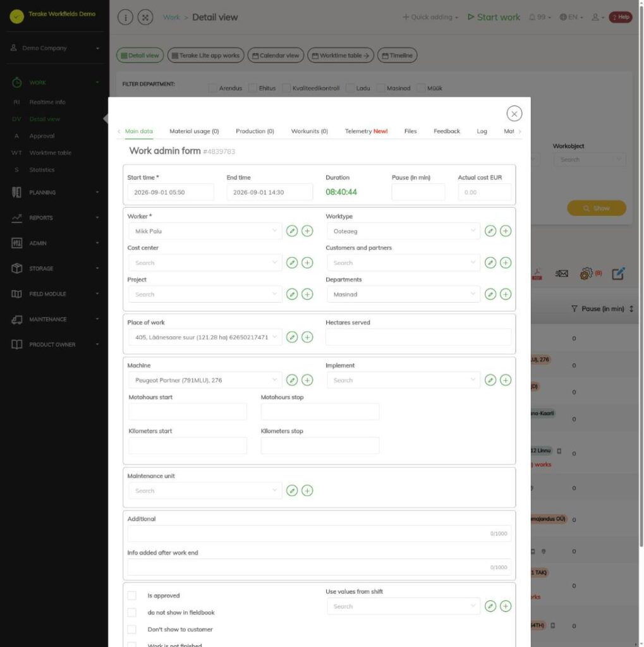Switch to Workunits (0) tab

(309, 131)
